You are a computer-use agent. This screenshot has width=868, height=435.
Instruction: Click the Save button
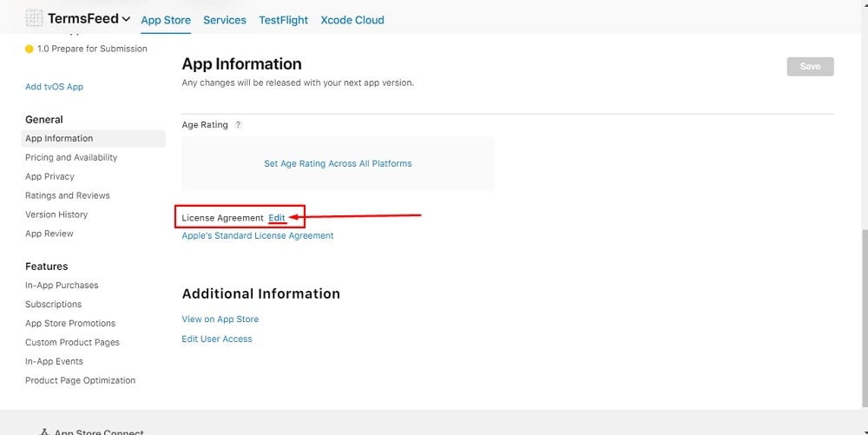coord(810,66)
